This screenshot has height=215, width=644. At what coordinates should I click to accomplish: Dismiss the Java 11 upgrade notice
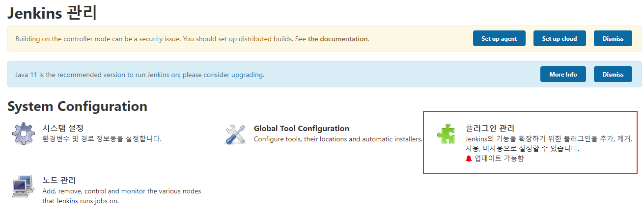point(613,74)
